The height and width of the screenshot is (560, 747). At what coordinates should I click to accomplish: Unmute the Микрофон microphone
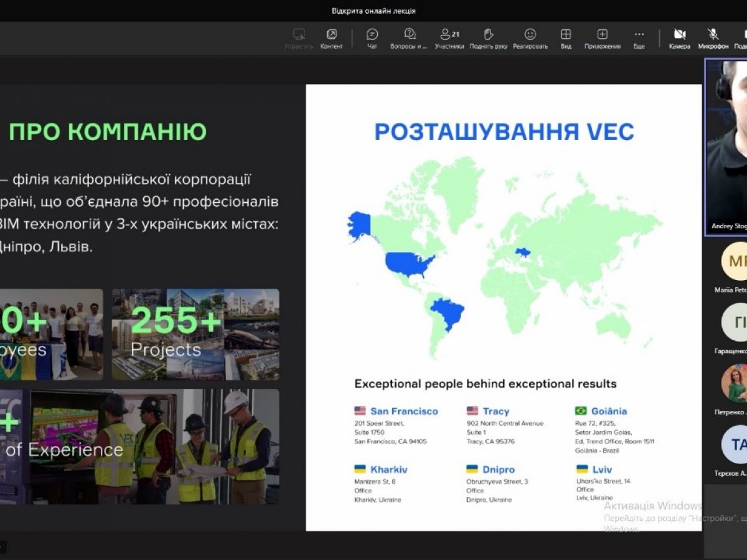click(713, 35)
